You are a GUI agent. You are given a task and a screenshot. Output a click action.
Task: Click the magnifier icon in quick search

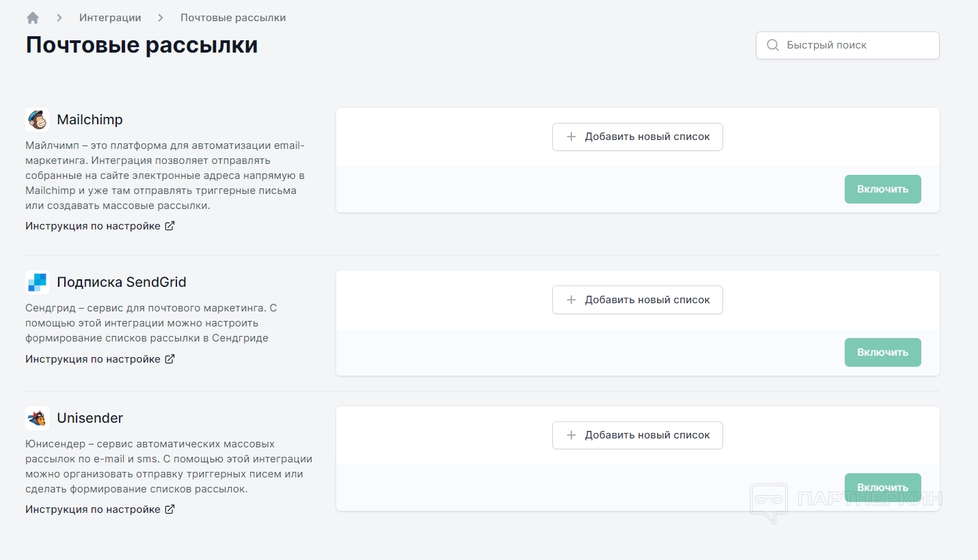pyautogui.click(x=773, y=45)
